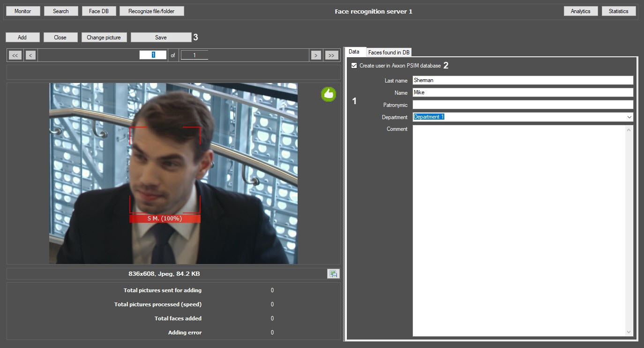
Task: Expand the Department dropdown
Action: pyautogui.click(x=629, y=117)
